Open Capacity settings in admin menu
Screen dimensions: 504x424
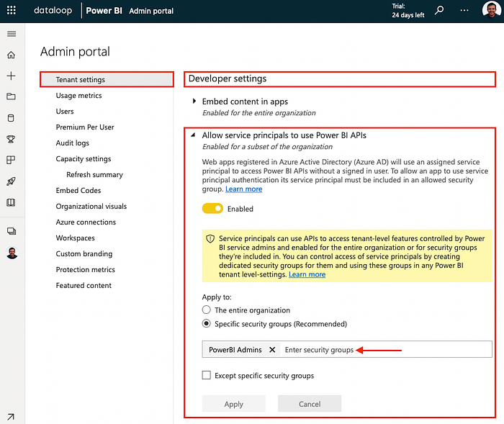[x=84, y=159]
